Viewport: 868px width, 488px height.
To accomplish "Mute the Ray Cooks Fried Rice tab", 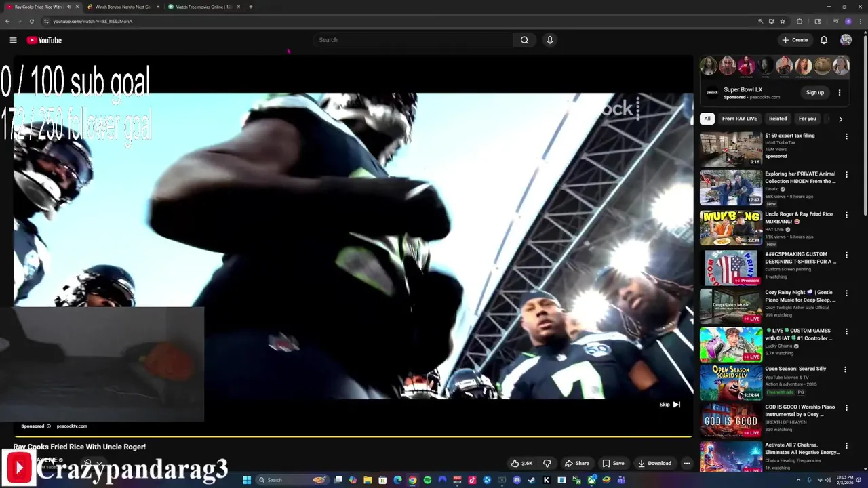I will [68, 7].
